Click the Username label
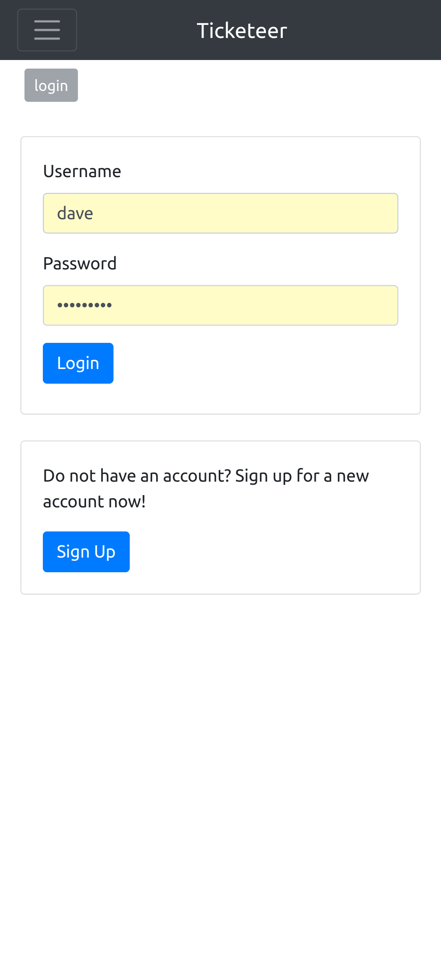The height and width of the screenshot is (980, 441). tap(82, 171)
